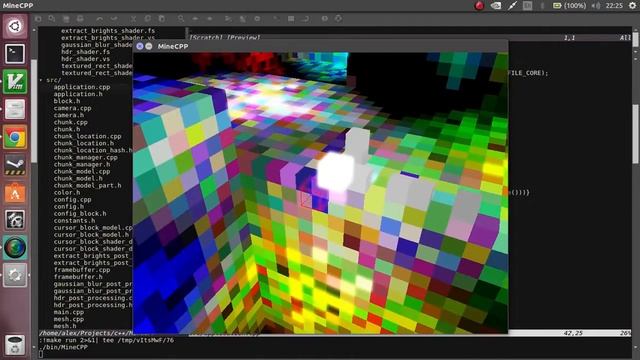Viewport: 640px width, 360px height.
Task: Click the Build Tags toolbar icon
Action: coord(291,19)
